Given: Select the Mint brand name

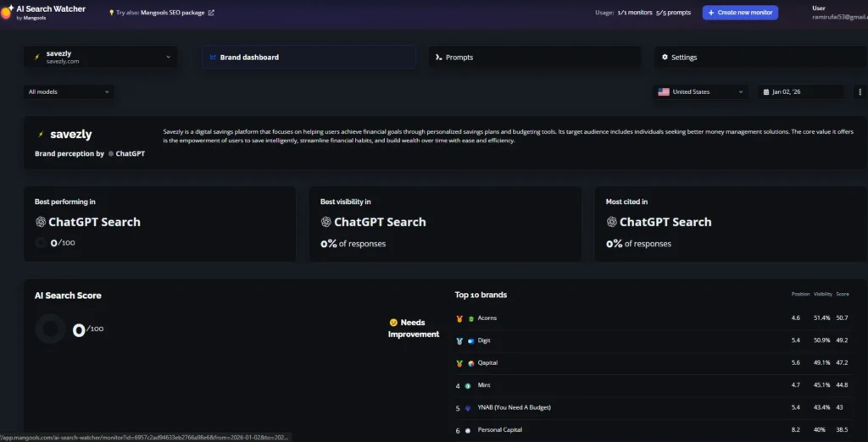Looking at the screenshot, I should [x=484, y=385].
